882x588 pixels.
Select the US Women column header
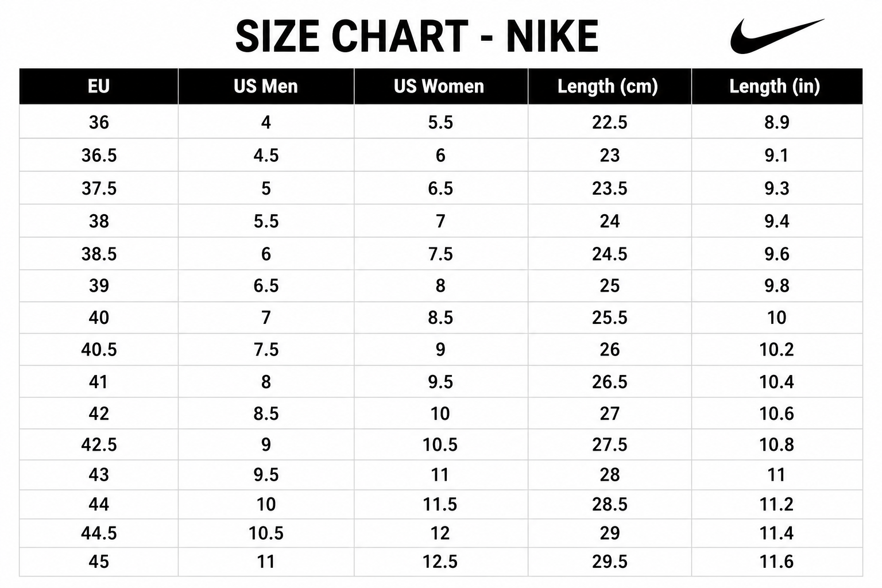[440, 86]
